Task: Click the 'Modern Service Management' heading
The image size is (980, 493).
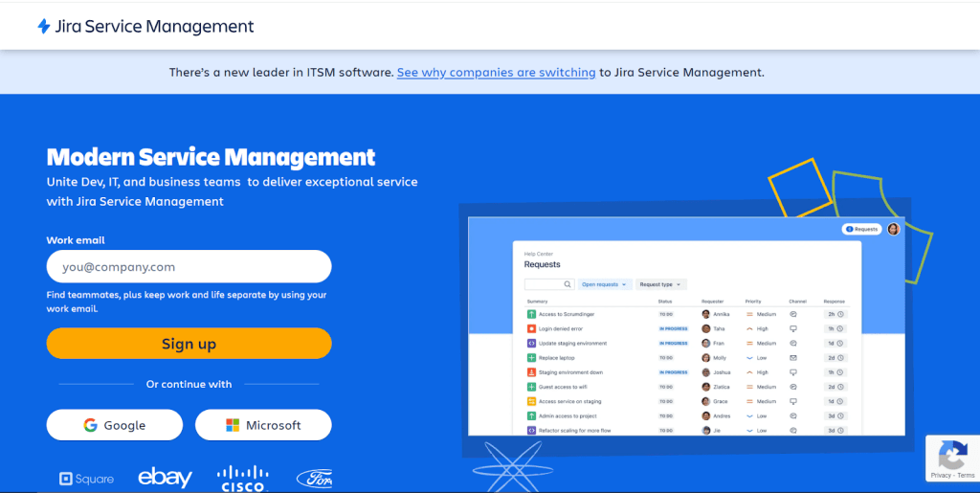Action: click(x=211, y=157)
